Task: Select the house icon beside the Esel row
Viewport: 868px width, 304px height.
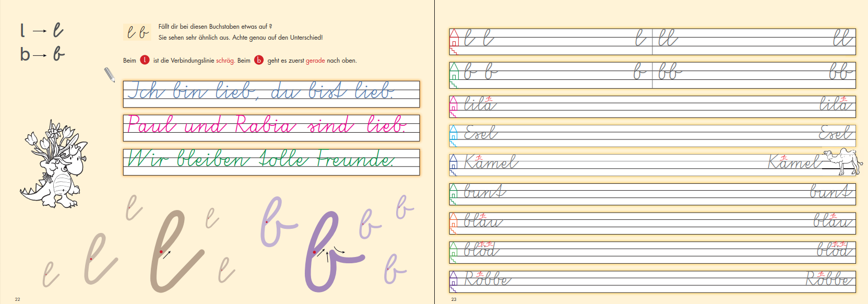Action: tap(454, 134)
